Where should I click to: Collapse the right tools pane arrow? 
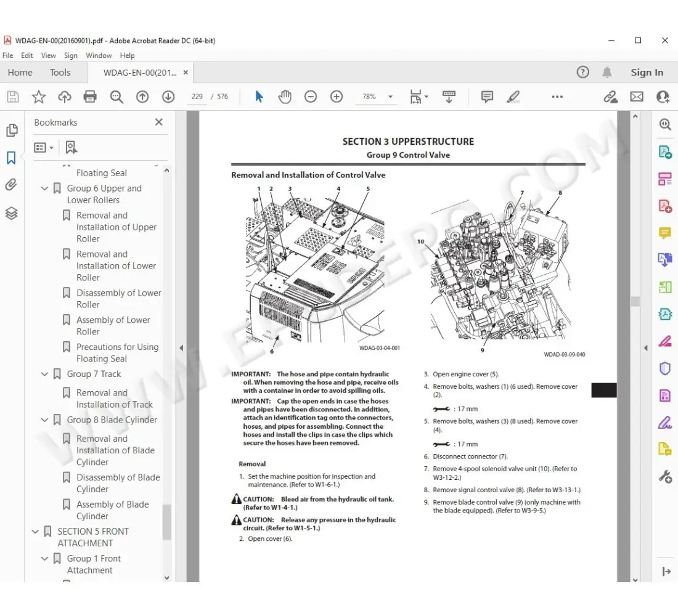coord(645,348)
